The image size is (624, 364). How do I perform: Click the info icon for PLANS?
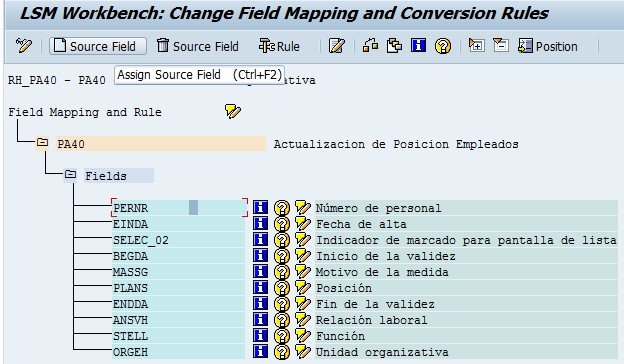pyautogui.click(x=260, y=288)
